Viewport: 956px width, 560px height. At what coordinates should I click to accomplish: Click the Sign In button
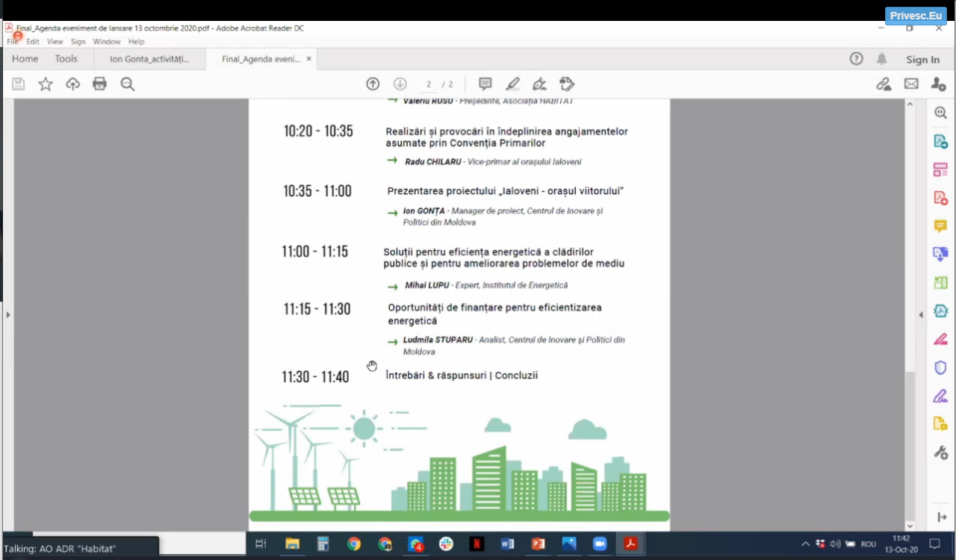[x=922, y=60]
